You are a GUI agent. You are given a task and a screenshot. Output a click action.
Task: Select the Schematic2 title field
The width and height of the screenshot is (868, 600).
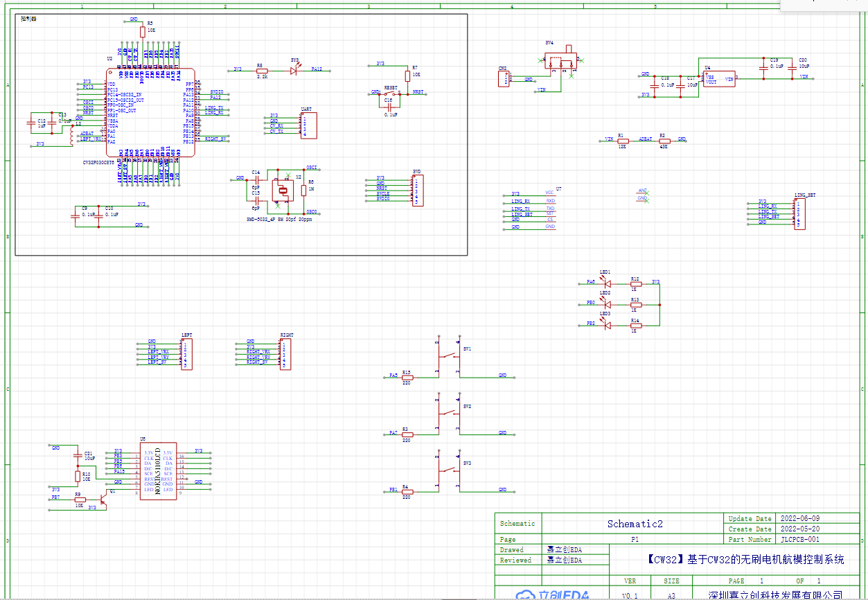click(634, 524)
